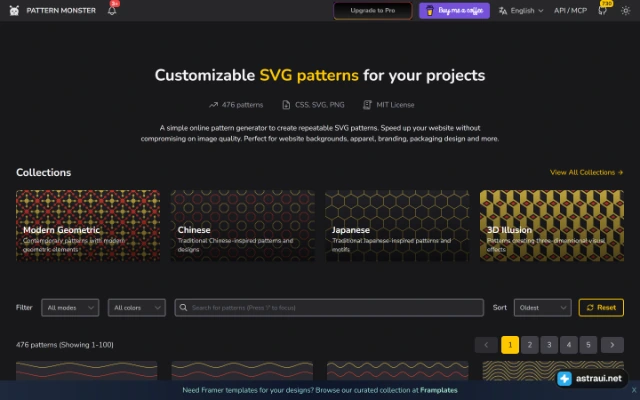Expand the All modes filter dropdown
Image resolution: width=640 pixels, height=400 pixels.
[x=70, y=308]
